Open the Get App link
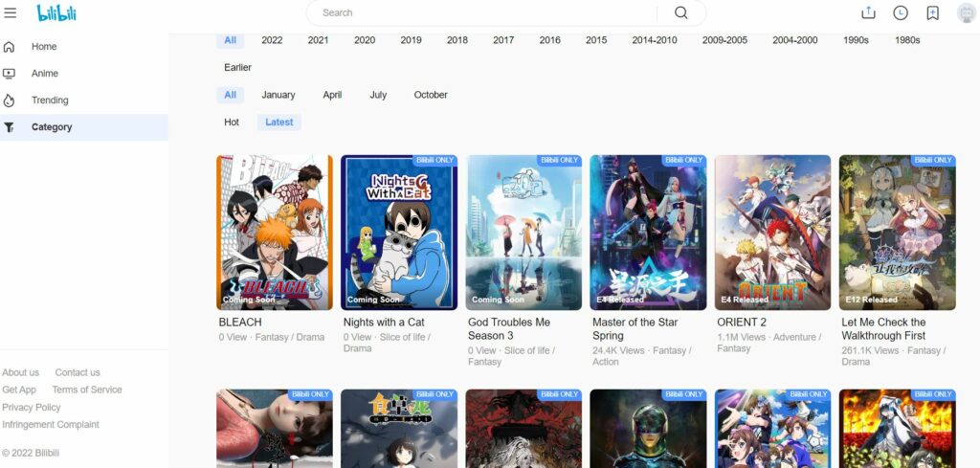 (x=19, y=390)
